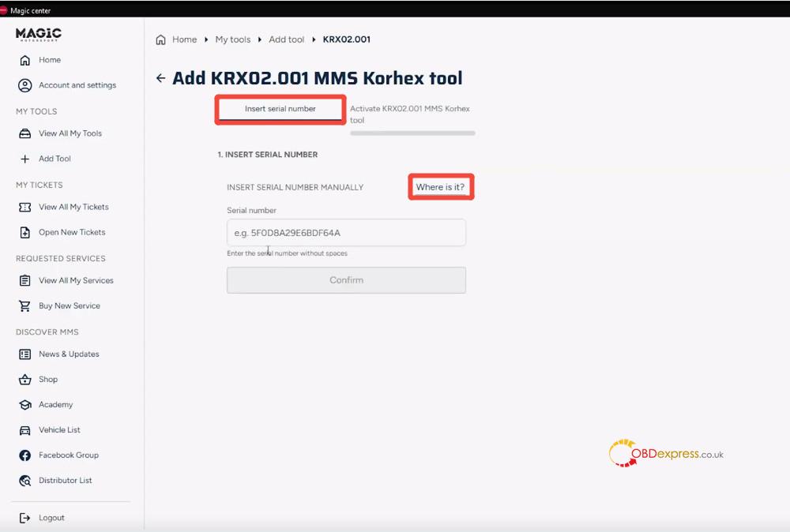Click Add tool breadcrumb link
The height and width of the screenshot is (532, 790).
tap(286, 39)
